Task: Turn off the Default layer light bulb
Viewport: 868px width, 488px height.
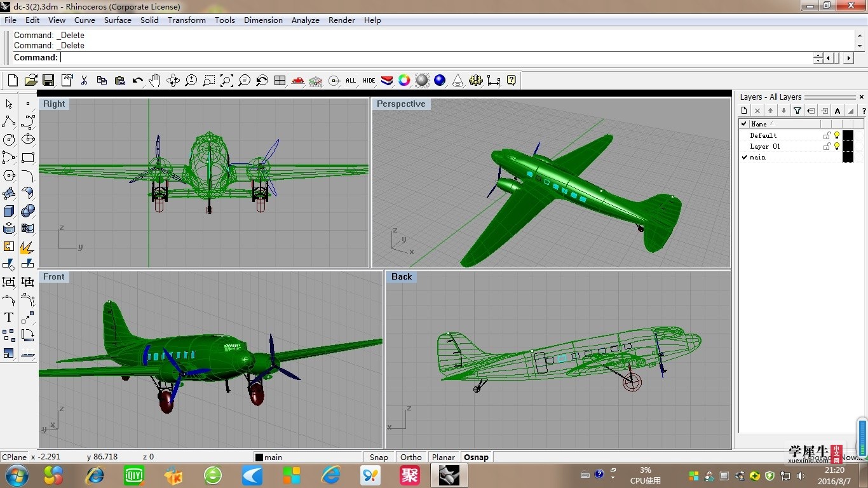Action: pos(837,135)
